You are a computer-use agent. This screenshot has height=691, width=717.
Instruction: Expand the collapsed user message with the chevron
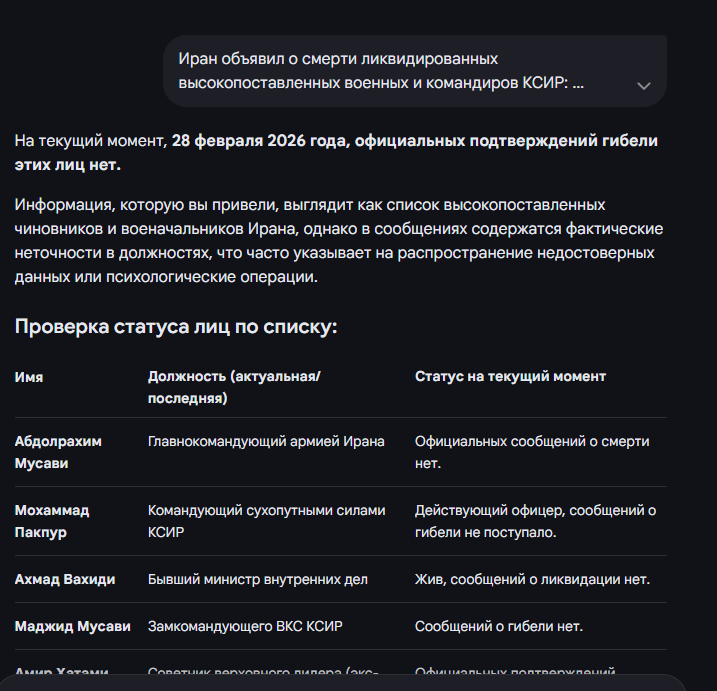[644, 86]
